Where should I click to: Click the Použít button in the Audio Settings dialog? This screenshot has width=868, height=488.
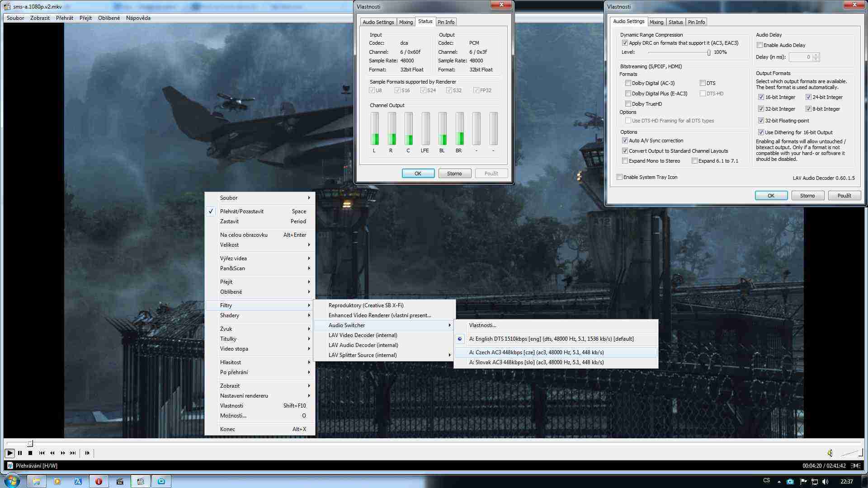pos(844,196)
